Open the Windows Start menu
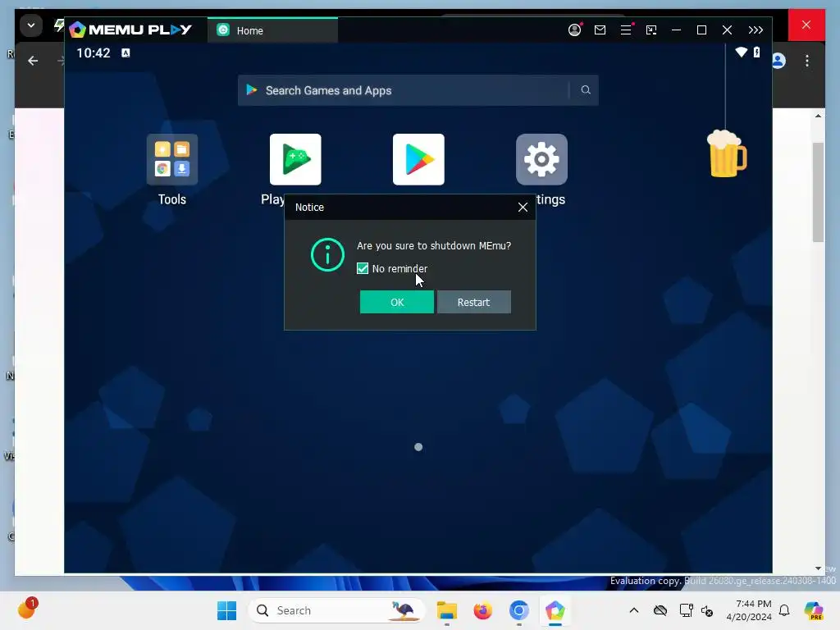 (226, 610)
